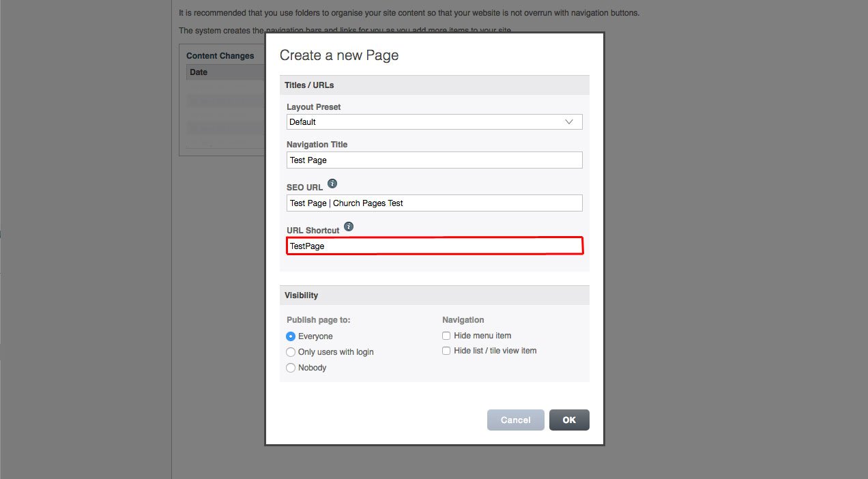The width and height of the screenshot is (868, 479).
Task: Click the Create a new Page heading
Action: (339, 56)
